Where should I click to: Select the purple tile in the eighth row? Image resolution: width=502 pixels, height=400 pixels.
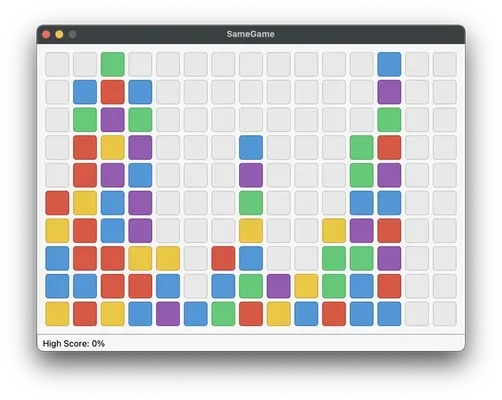(x=389, y=258)
